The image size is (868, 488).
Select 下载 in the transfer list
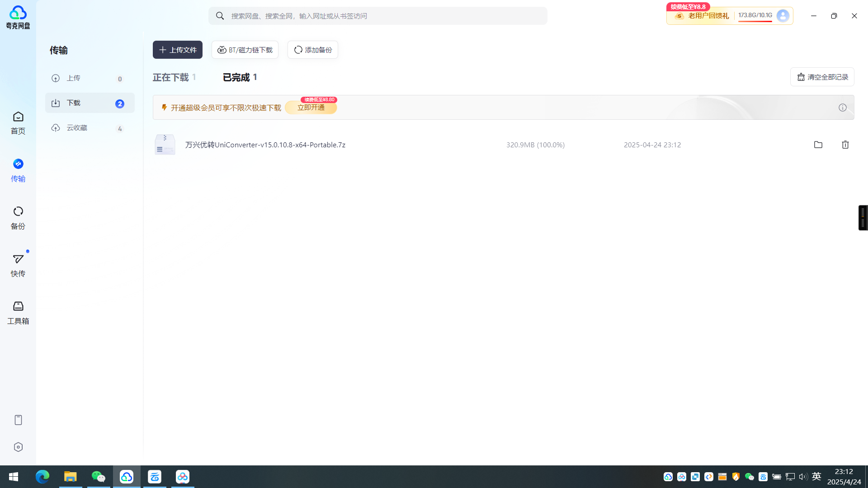point(90,103)
